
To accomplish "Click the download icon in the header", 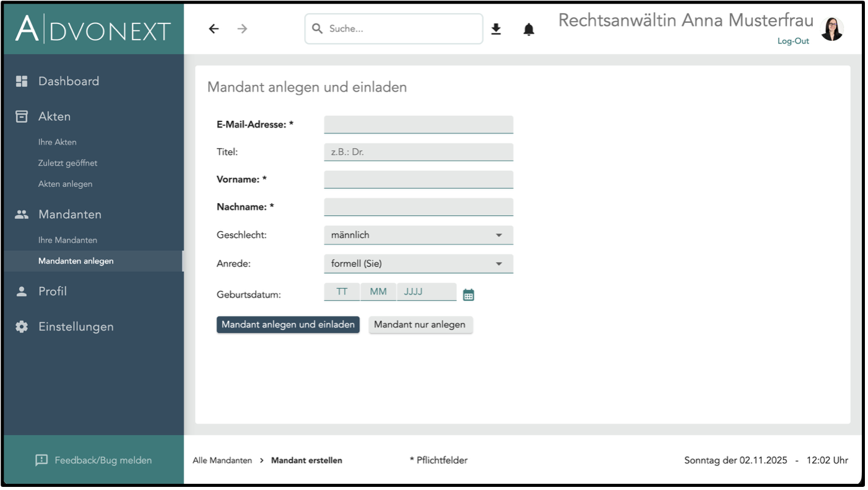I will [496, 29].
